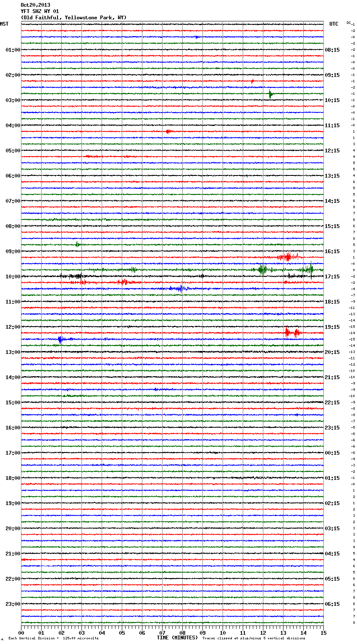Select the 23:00 MST row label
Screen dimensions: 357x644
13,604
